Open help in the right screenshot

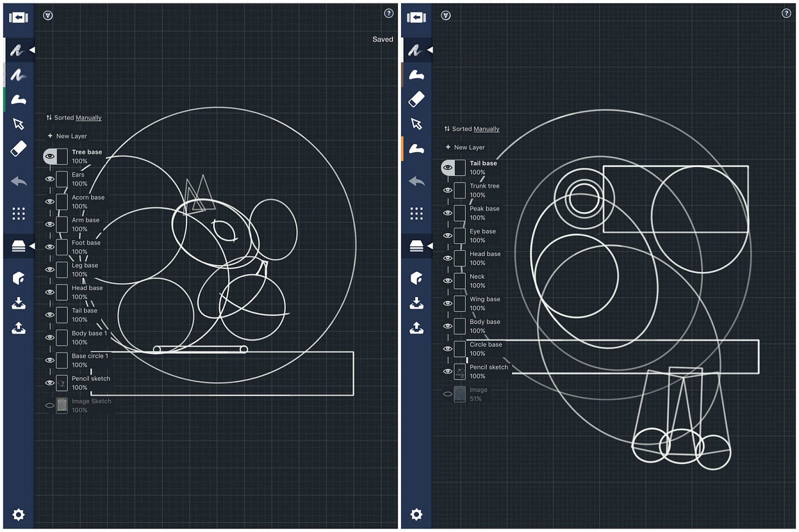tap(786, 13)
